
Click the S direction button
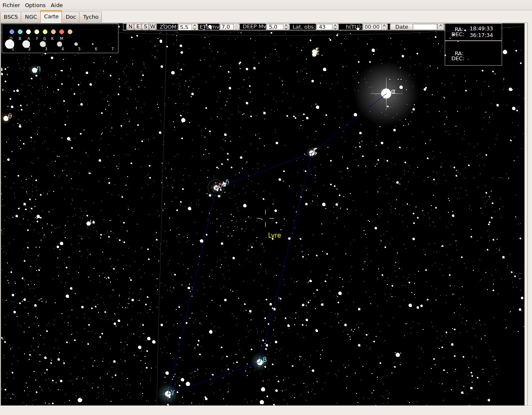click(145, 27)
